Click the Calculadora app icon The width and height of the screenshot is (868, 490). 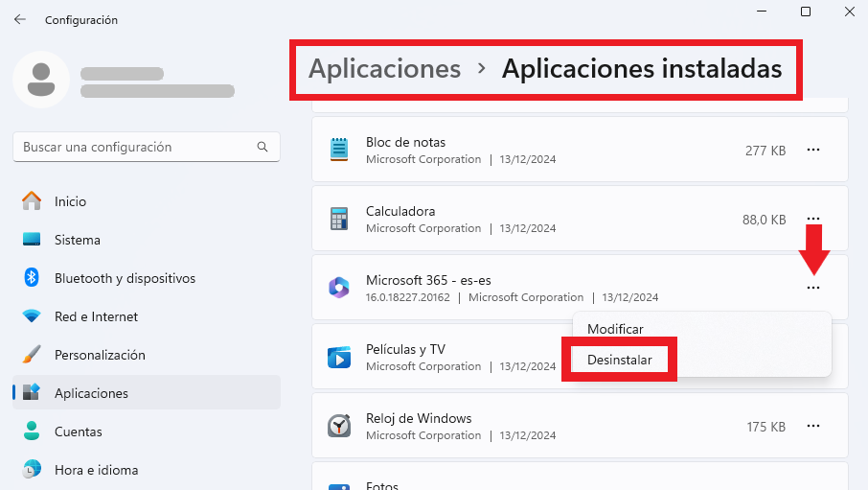click(x=339, y=219)
